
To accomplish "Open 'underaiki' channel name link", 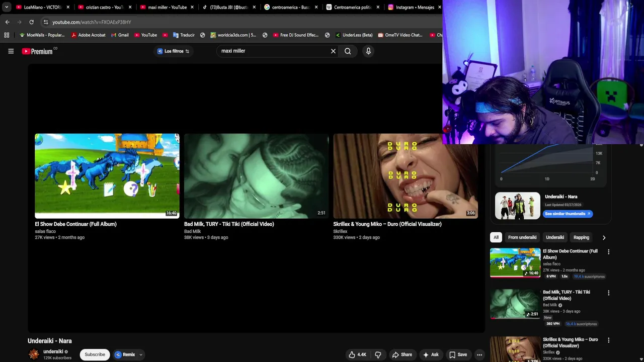I will click(53, 352).
